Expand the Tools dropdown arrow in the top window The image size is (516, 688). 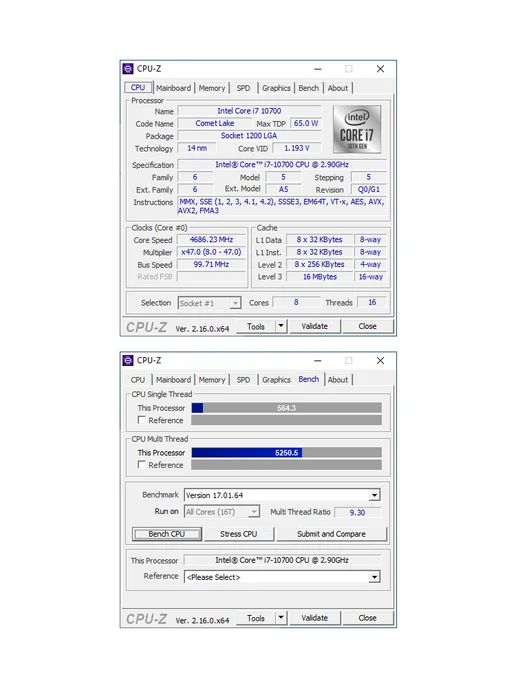click(281, 326)
